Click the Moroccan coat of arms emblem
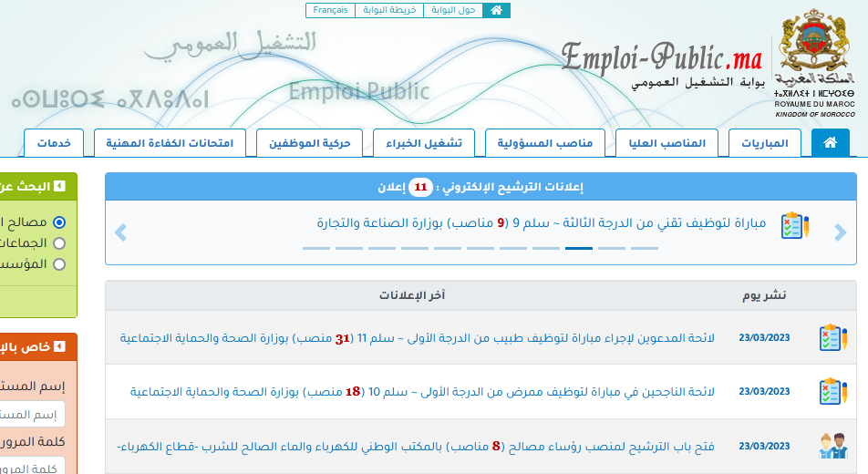 coord(813,40)
